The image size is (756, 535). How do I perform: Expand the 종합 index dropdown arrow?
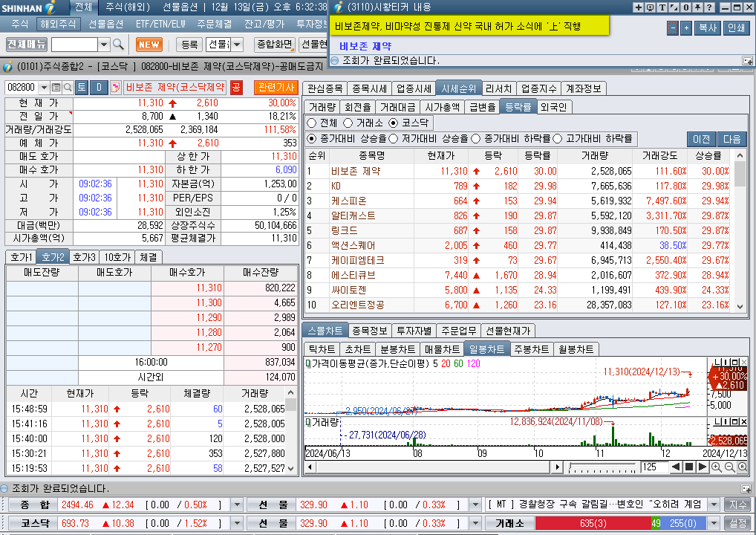(x=237, y=505)
